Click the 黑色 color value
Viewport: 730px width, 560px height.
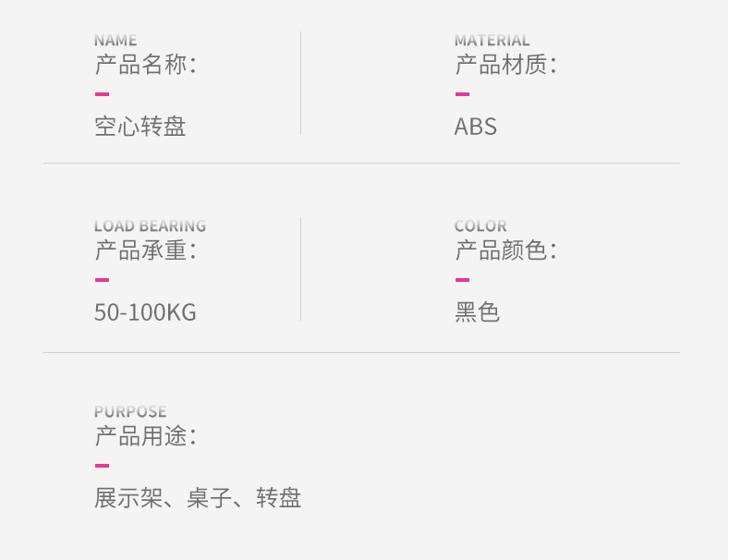[x=477, y=312]
